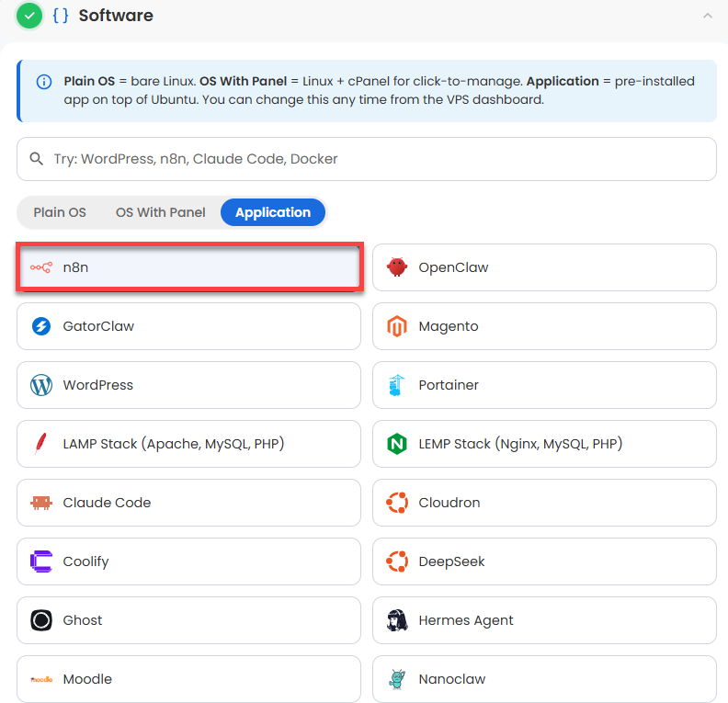728x703 pixels.
Task: Select the "Hermes Agent" label
Action: point(466,621)
